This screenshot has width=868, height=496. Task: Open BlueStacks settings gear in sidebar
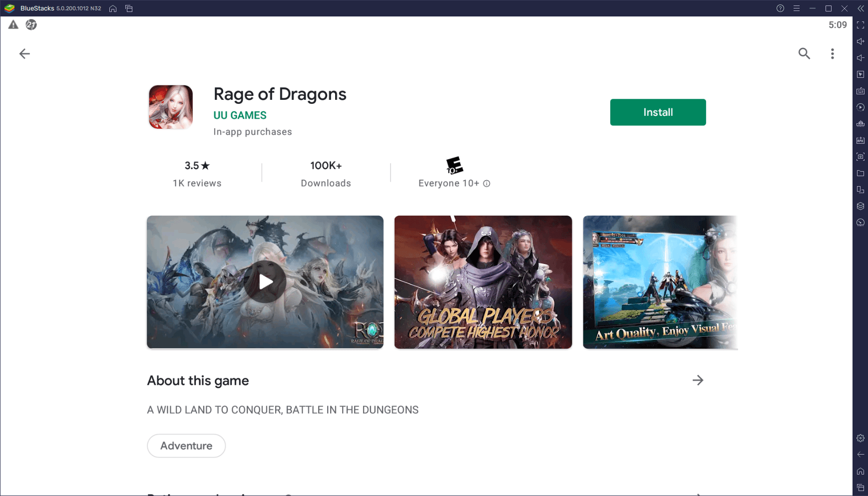click(x=861, y=438)
